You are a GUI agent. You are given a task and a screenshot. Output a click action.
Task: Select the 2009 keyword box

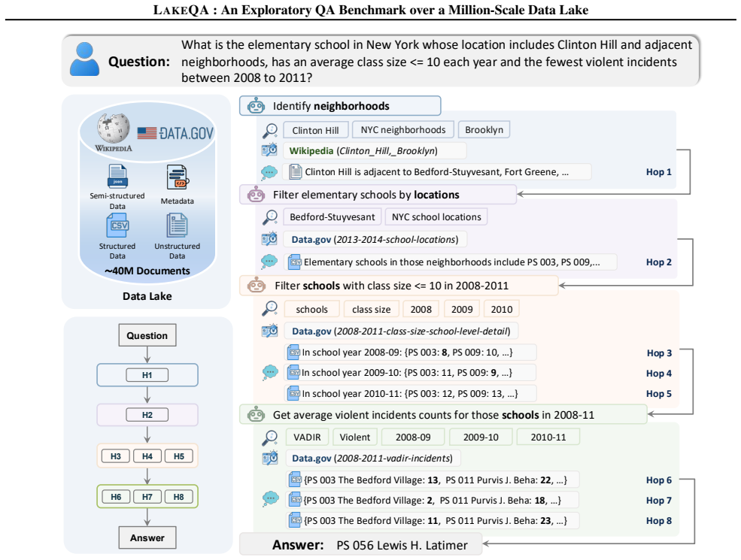tap(462, 309)
